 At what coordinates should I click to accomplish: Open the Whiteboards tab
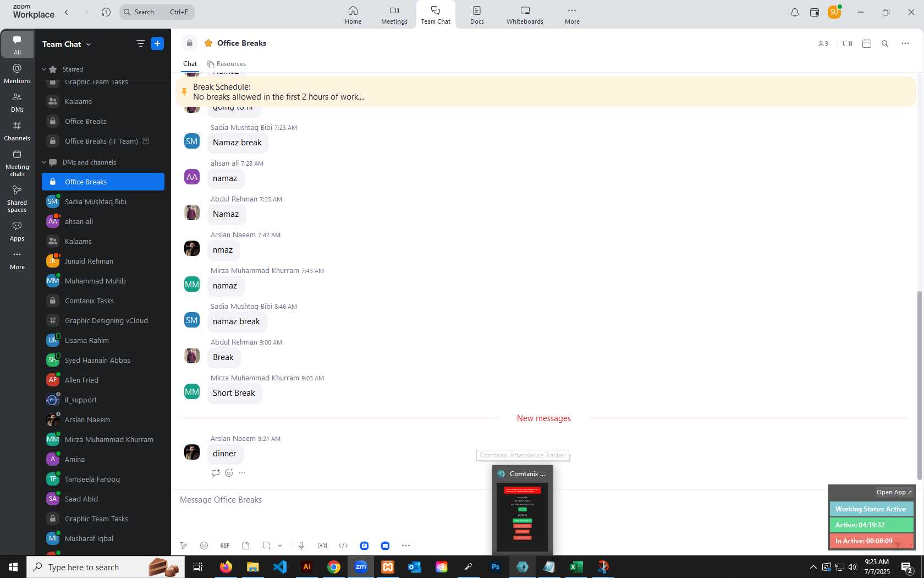525,15
